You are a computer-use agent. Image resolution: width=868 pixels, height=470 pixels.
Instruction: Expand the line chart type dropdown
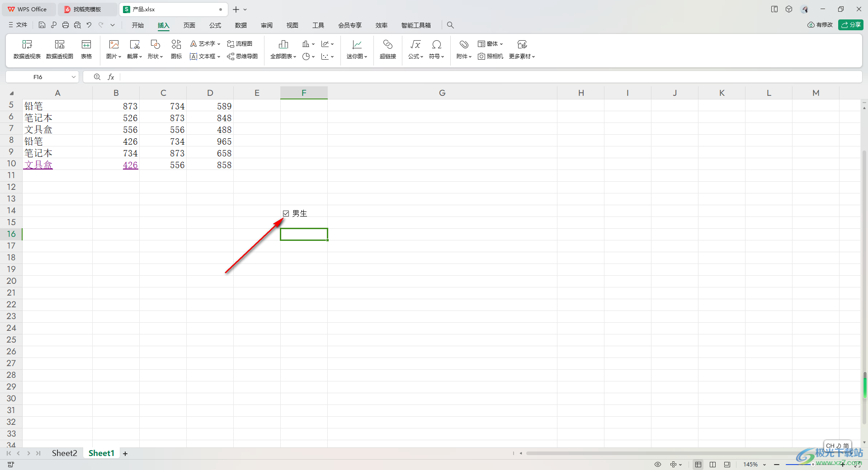pyautogui.click(x=332, y=44)
